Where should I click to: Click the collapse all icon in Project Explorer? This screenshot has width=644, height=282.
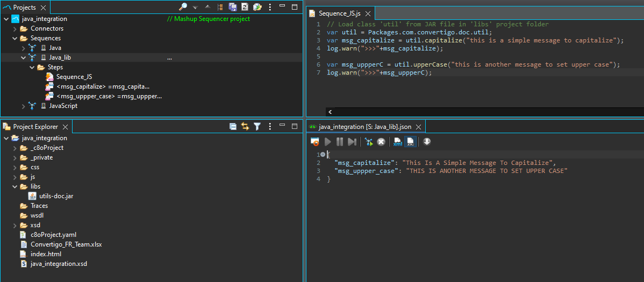click(233, 127)
